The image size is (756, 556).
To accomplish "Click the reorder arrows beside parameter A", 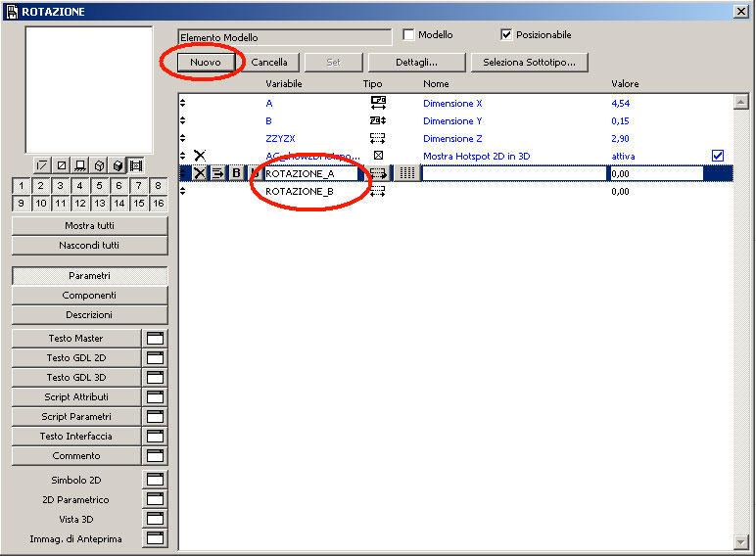I will [x=183, y=103].
